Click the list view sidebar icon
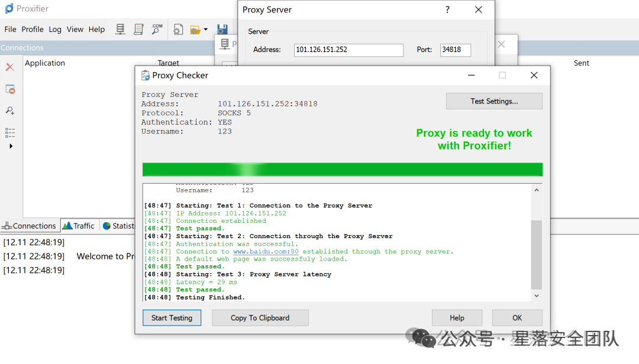 point(10,132)
